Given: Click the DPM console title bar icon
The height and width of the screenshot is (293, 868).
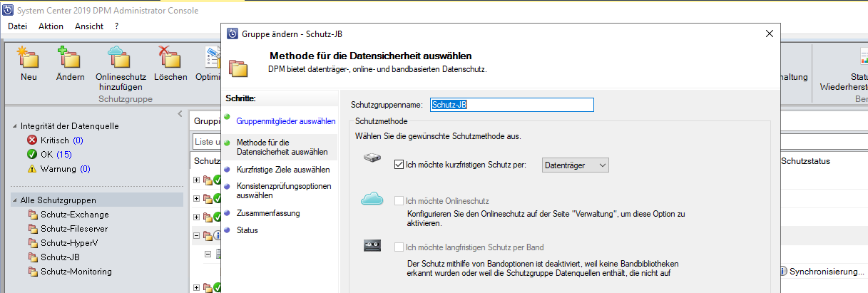Looking at the screenshot, I should pos(8,10).
